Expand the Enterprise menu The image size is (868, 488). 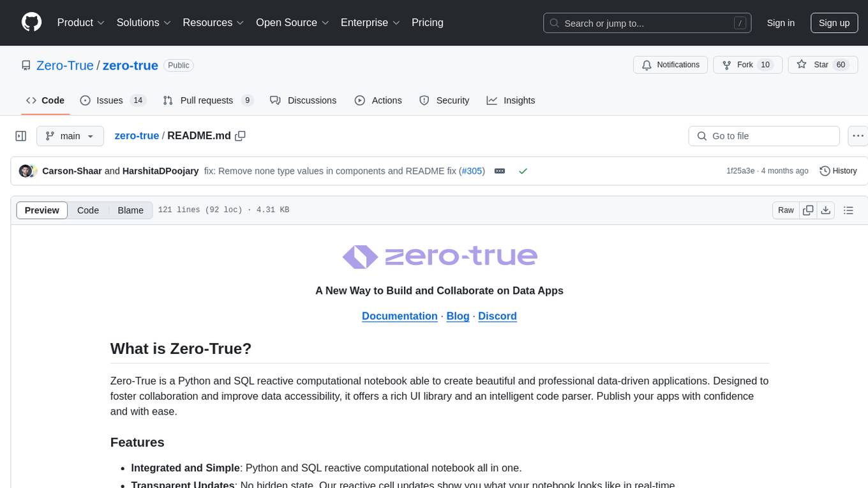coord(370,22)
